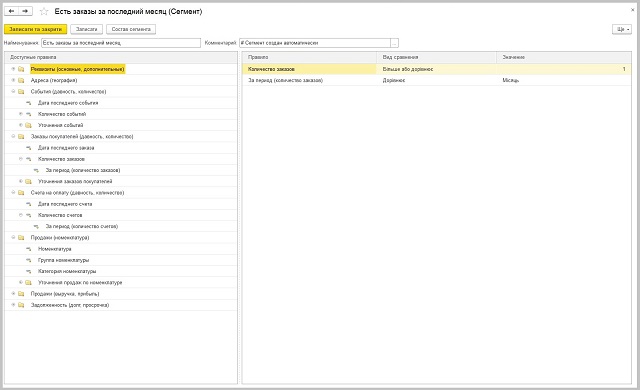Collapse the Счета на оплату node
Image resolution: width=640 pixels, height=390 pixels.
[13, 193]
